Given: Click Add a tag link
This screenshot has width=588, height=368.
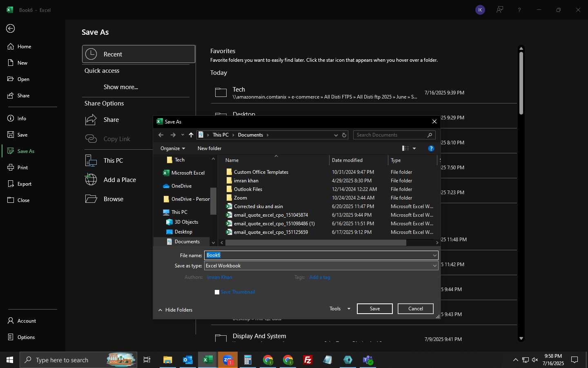Looking at the screenshot, I should [320, 277].
